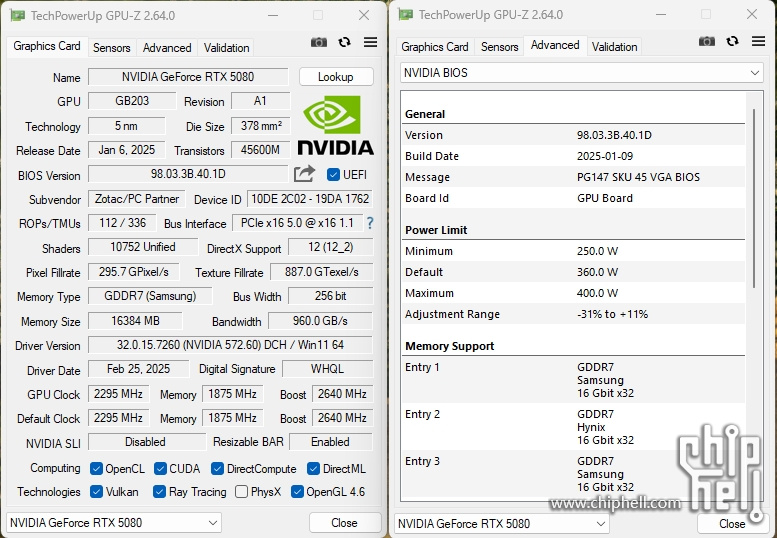This screenshot has width=777, height=538.
Task: Click the NVIDIA logo in left window
Action: coord(335,126)
